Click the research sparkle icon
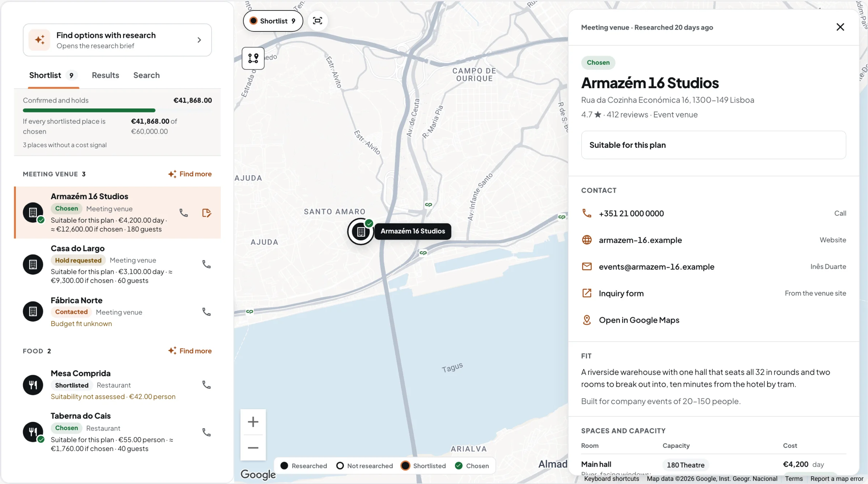The image size is (868, 484). pyautogui.click(x=40, y=40)
